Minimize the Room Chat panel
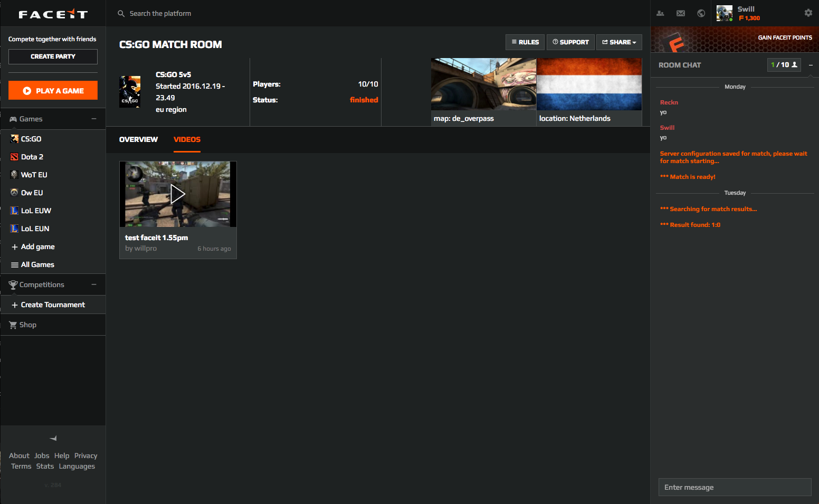819x504 pixels. point(811,65)
